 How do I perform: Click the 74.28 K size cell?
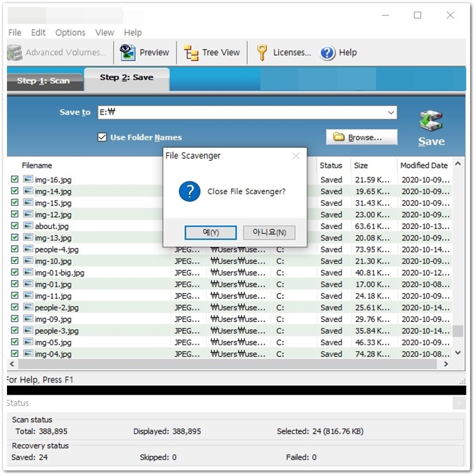(372, 354)
